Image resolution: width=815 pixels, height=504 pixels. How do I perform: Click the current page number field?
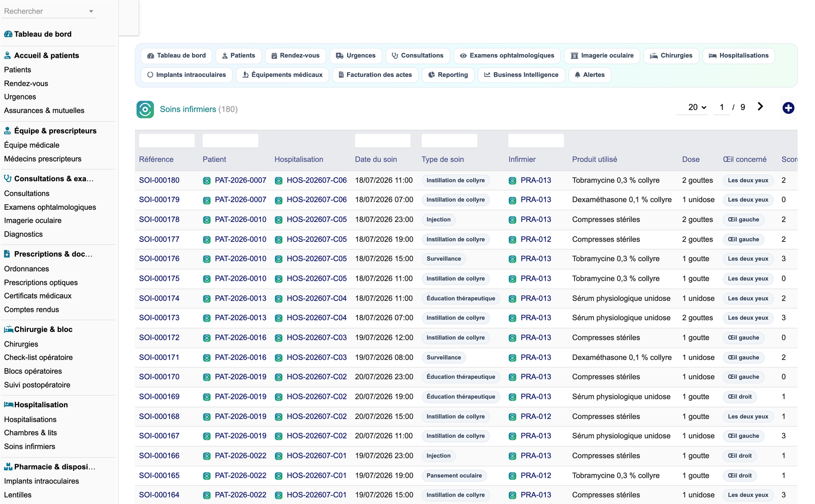tap(721, 107)
